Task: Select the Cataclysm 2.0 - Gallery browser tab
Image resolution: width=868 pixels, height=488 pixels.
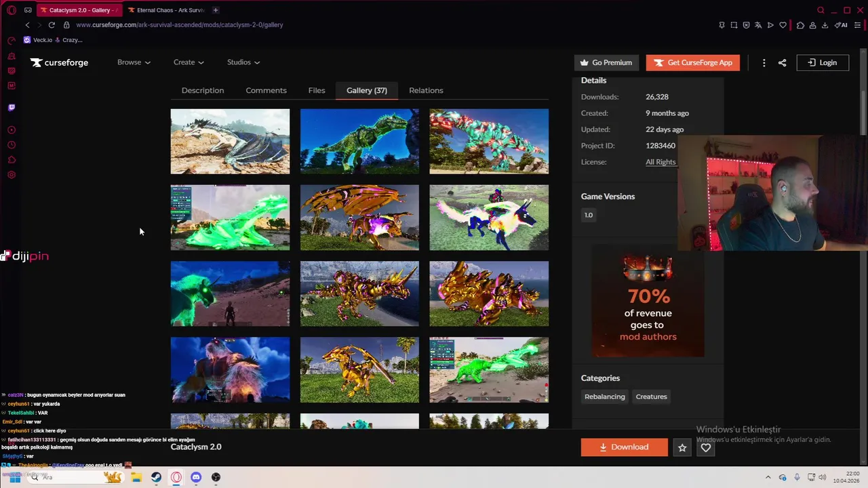Action: point(78,10)
